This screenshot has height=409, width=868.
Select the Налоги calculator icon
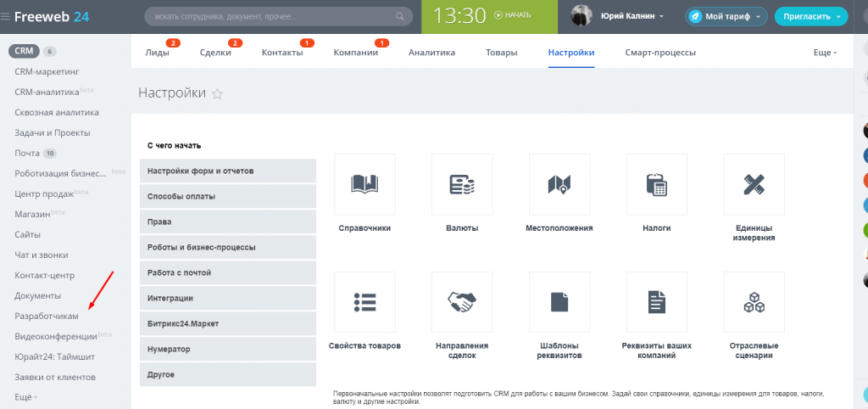657,184
